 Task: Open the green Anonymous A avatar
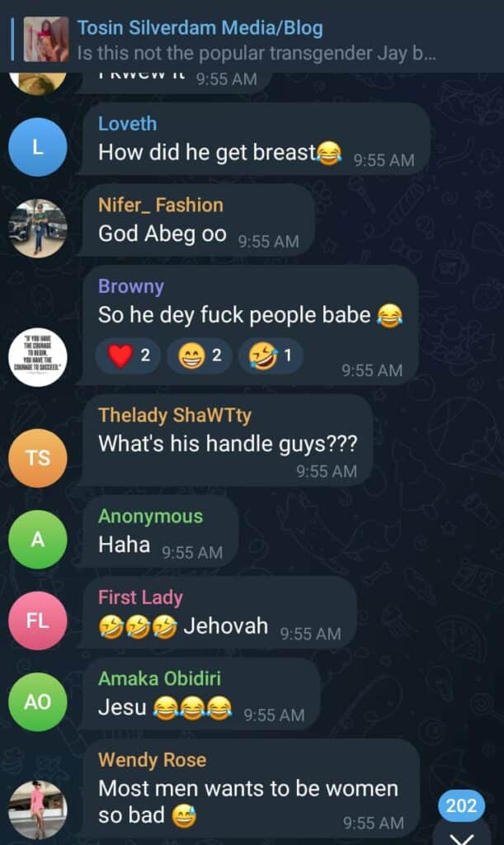[x=38, y=540]
